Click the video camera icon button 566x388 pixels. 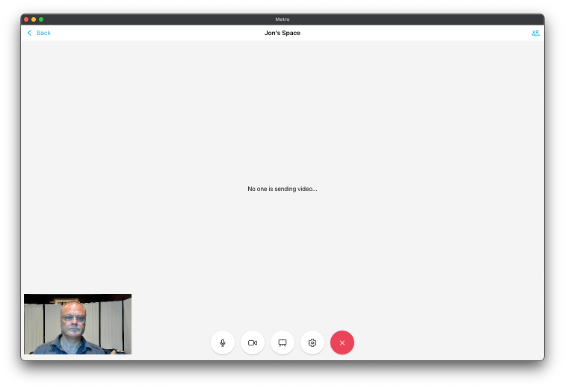253,343
